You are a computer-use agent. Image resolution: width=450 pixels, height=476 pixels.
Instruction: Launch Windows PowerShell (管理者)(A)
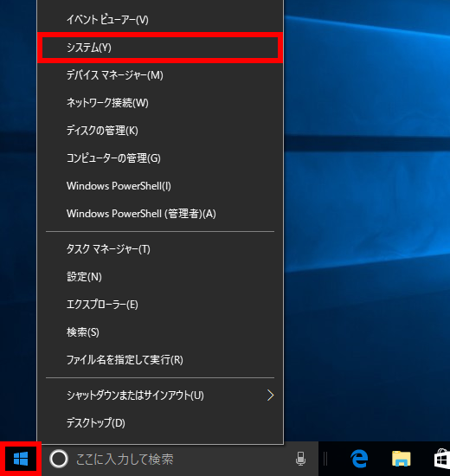[x=160, y=214]
